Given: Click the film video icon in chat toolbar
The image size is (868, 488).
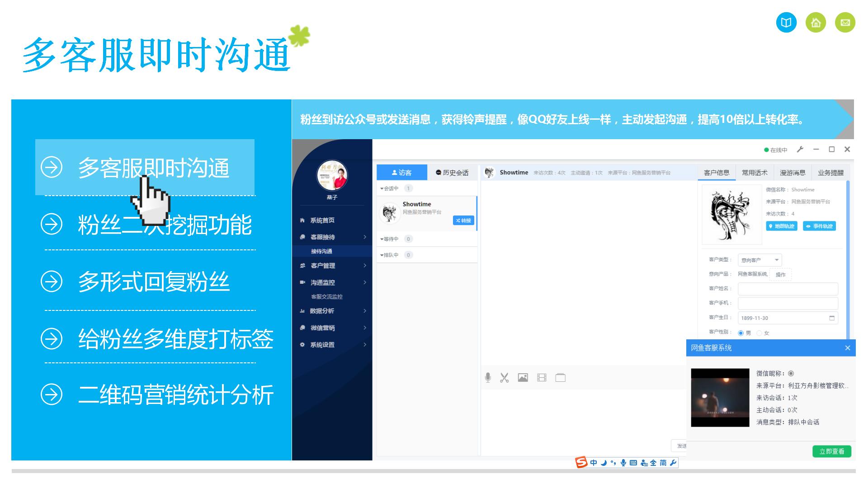Looking at the screenshot, I should [x=542, y=377].
